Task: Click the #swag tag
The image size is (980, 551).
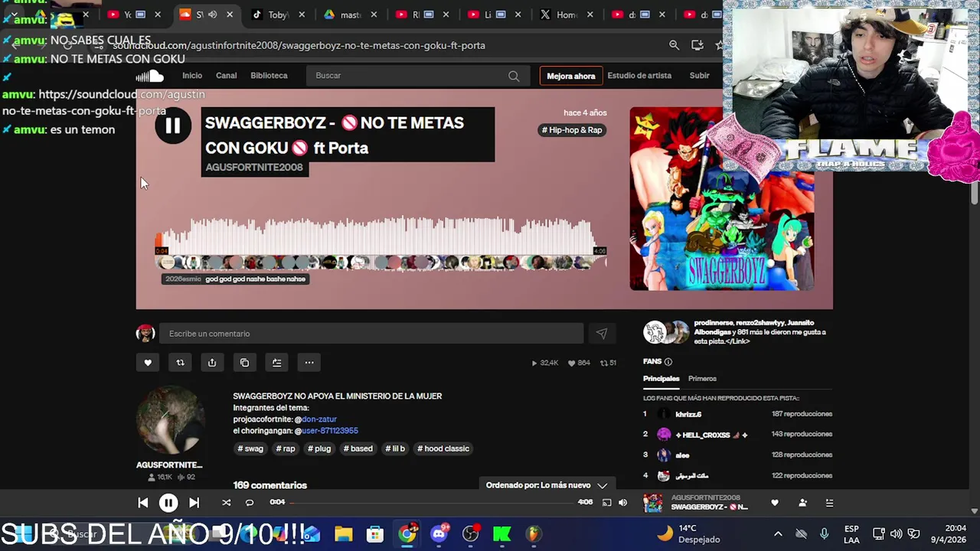Action: pyautogui.click(x=250, y=448)
